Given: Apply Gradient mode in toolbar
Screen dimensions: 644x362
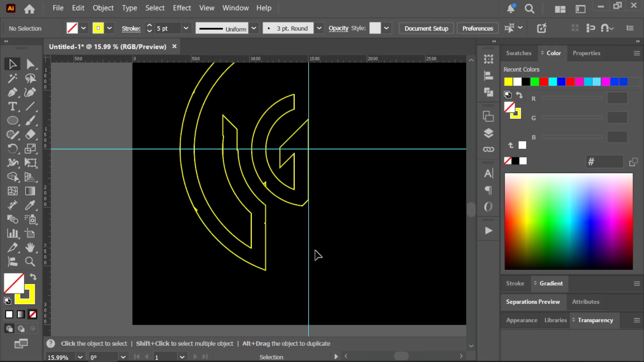Looking at the screenshot, I should click(x=21, y=314).
